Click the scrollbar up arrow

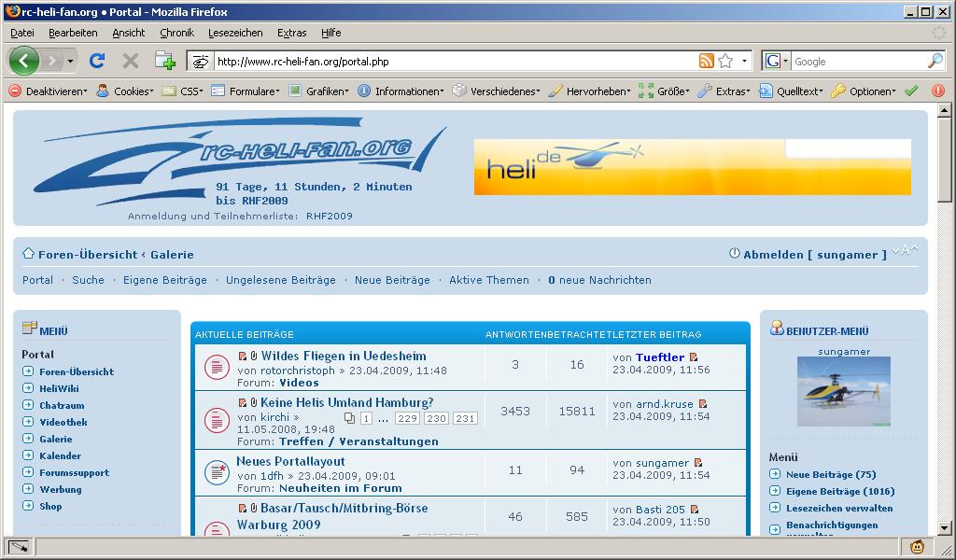pyautogui.click(x=945, y=110)
